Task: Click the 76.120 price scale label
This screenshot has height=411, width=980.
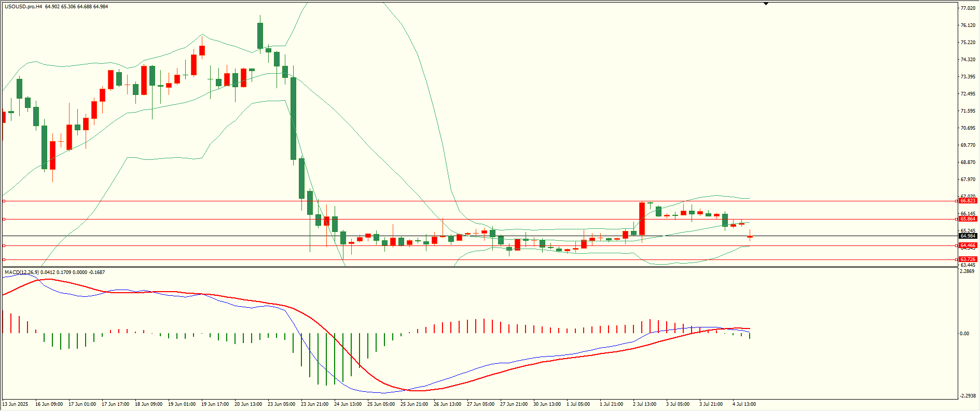Action: (968, 25)
